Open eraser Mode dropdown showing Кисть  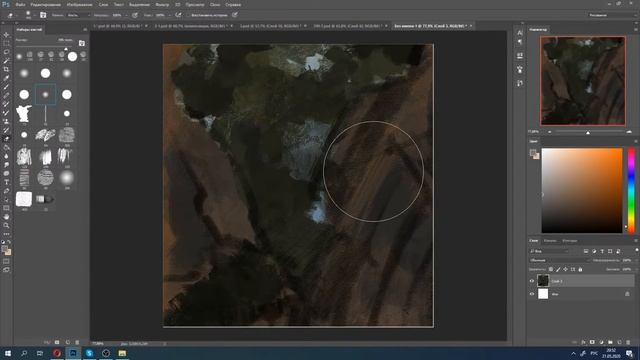(78, 15)
